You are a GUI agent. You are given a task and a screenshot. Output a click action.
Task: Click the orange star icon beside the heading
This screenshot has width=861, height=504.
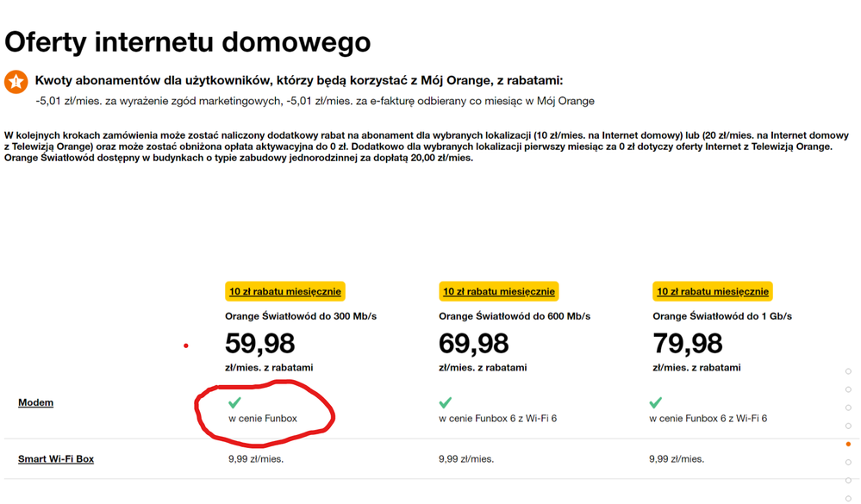pyautogui.click(x=16, y=82)
